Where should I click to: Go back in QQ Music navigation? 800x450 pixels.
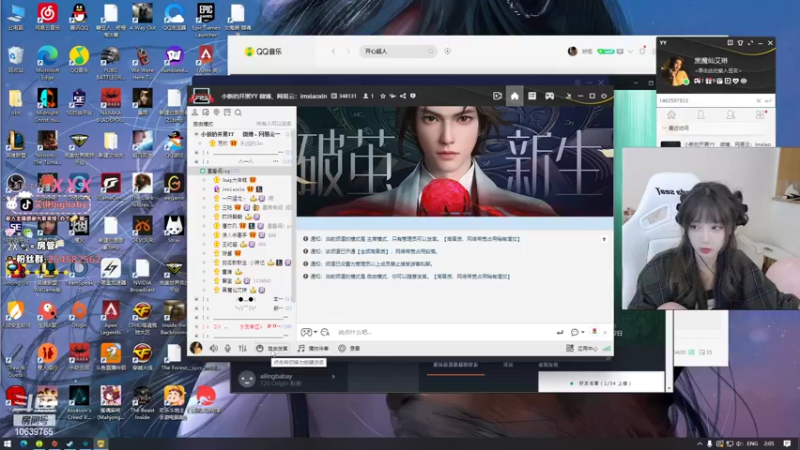pos(334,52)
